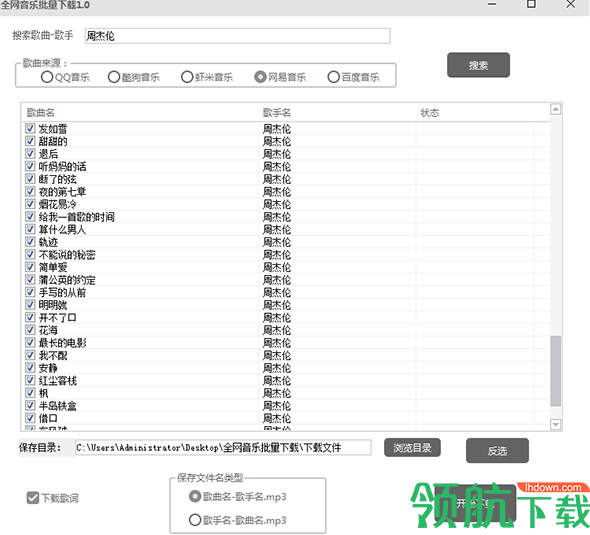Close the 全网音乐批量下载 window
Image resolution: width=590 pixels, height=535 pixels.
point(570,4)
